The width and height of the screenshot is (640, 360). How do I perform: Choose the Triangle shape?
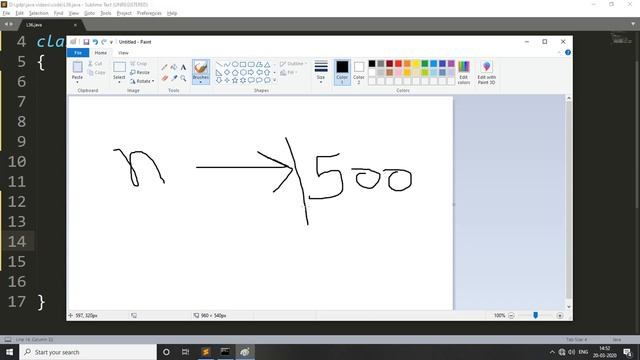click(x=267, y=64)
